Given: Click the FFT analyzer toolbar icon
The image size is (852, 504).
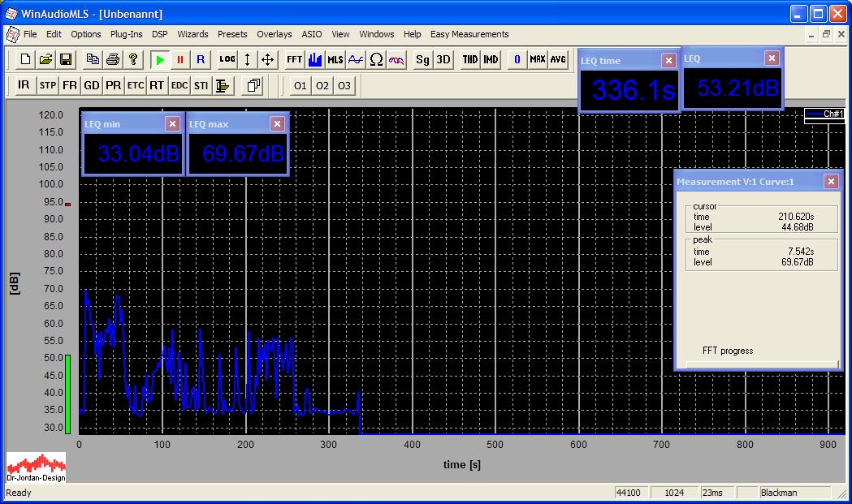Looking at the screenshot, I should [294, 60].
